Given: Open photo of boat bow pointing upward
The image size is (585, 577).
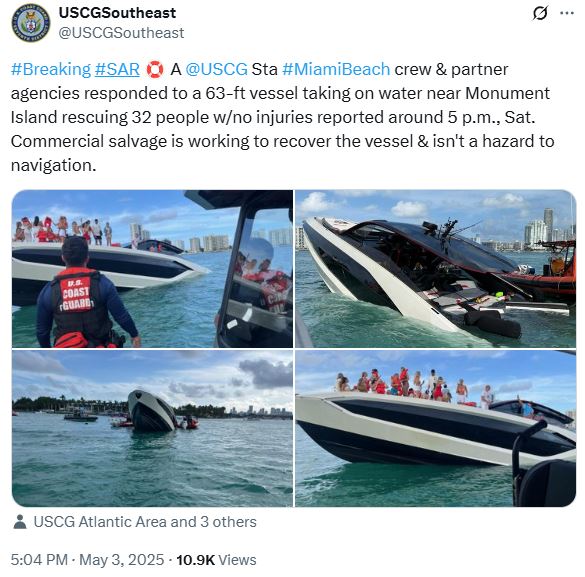Looking at the screenshot, I should (x=152, y=428).
